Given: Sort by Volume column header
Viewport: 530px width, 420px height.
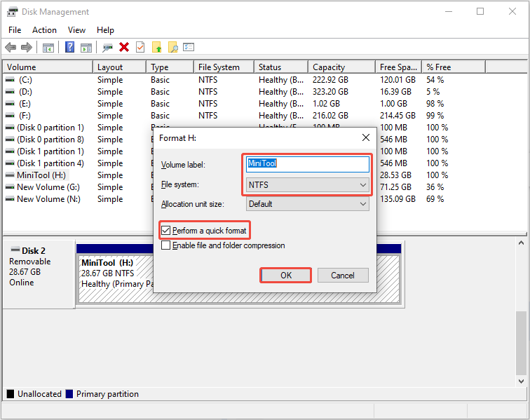Looking at the screenshot, I should tap(48, 67).
